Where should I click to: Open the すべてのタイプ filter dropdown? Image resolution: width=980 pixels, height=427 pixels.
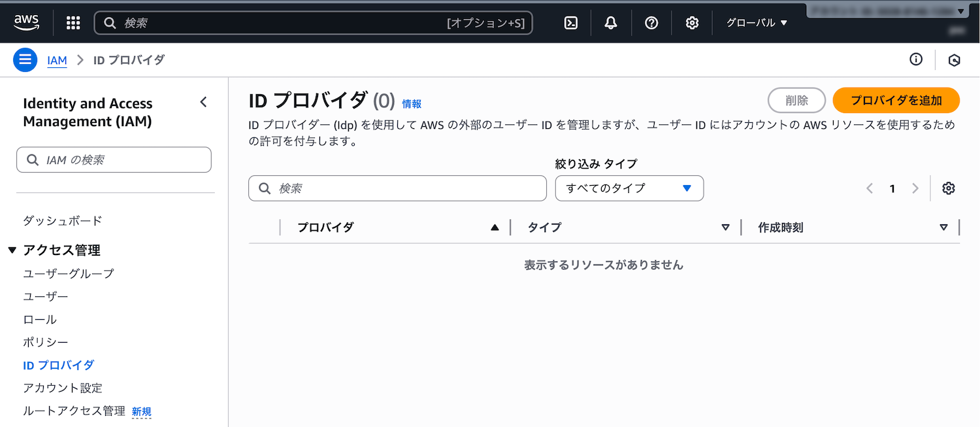tap(629, 188)
